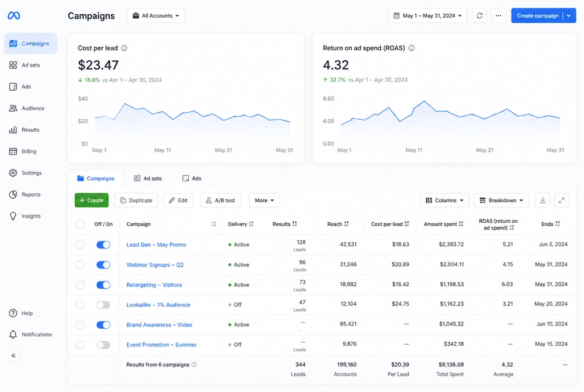Image resolution: width=584 pixels, height=392 pixels.
Task: Switch to the Ad sets tab
Action: click(148, 178)
